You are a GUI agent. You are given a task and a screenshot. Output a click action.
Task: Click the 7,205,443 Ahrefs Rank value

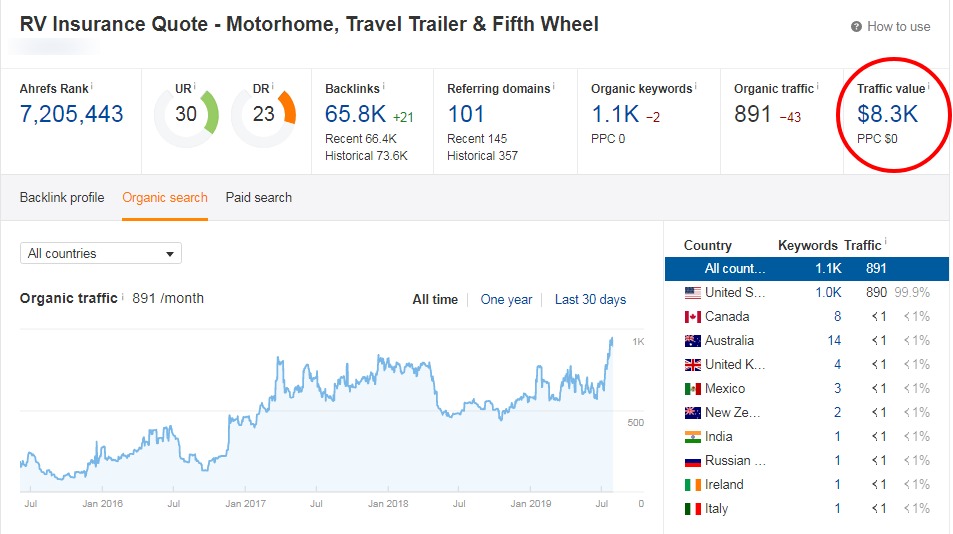click(x=72, y=114)
